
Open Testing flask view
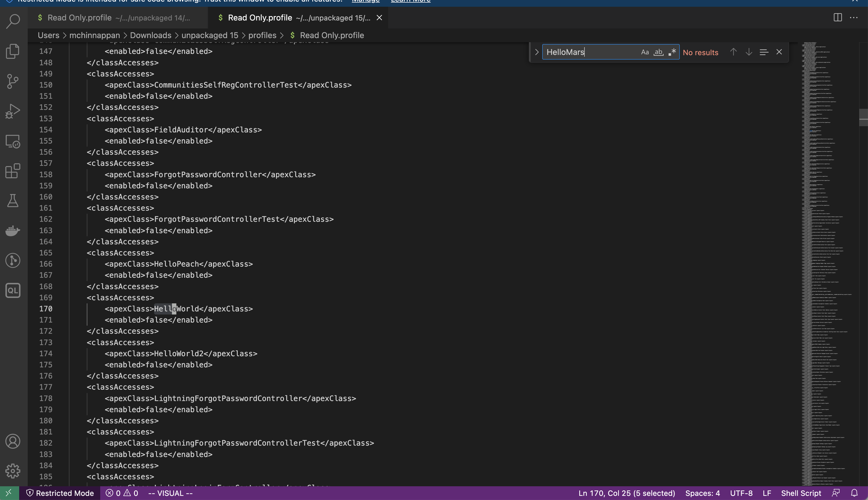[x=13, y=201]
